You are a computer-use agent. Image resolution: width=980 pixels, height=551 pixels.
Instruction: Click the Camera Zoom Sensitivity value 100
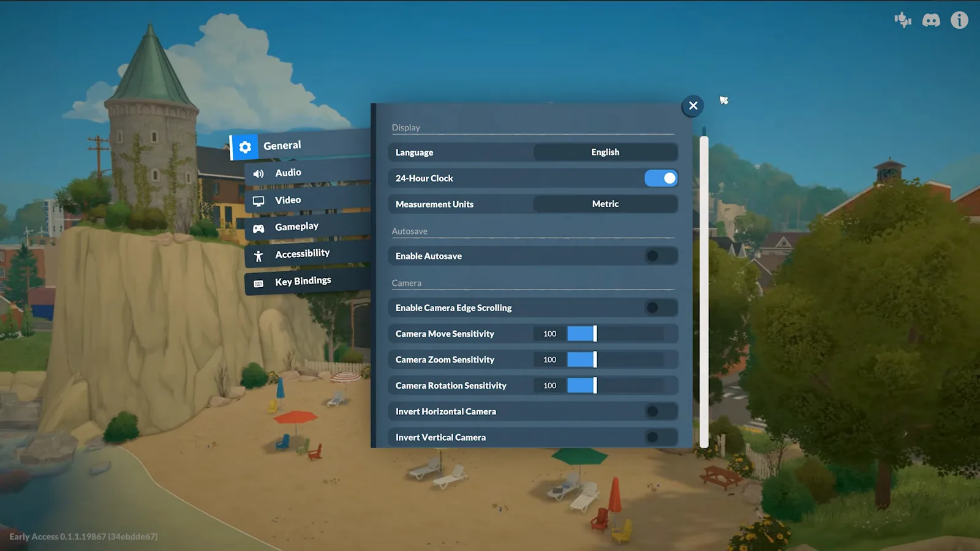(x=549, y=359)
